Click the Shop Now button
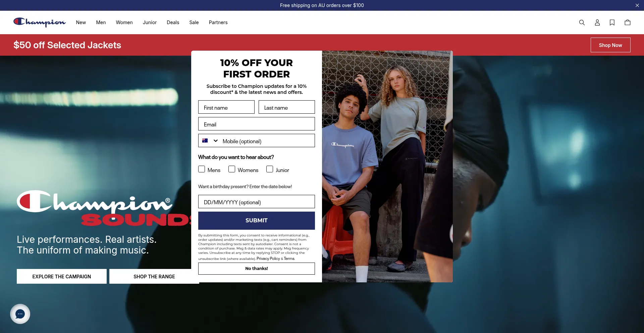This screenshot has height=333, width=644. [610, 45]
